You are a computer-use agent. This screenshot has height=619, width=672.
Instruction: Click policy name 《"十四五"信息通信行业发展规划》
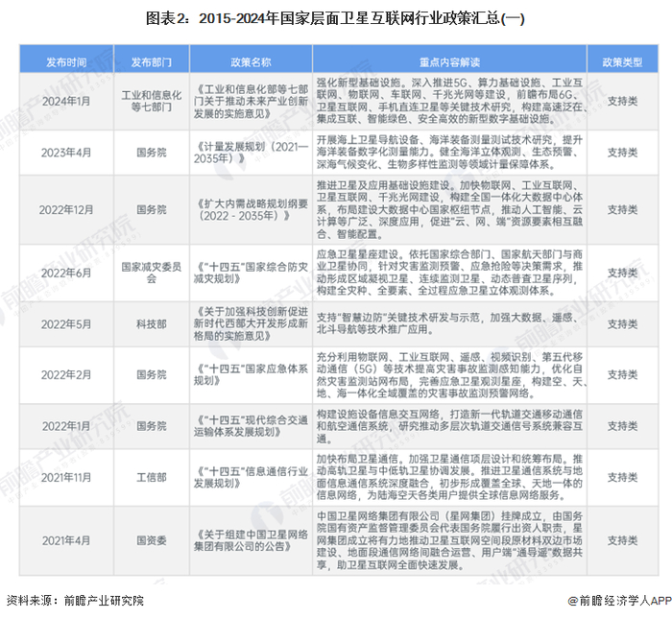pyautogui.click(x=251, y=477)
